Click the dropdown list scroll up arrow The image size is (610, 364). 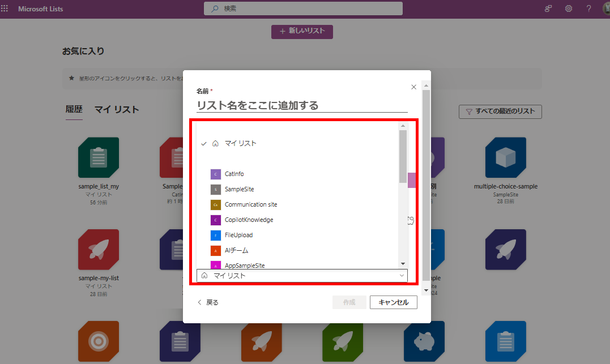pos(403,126)
